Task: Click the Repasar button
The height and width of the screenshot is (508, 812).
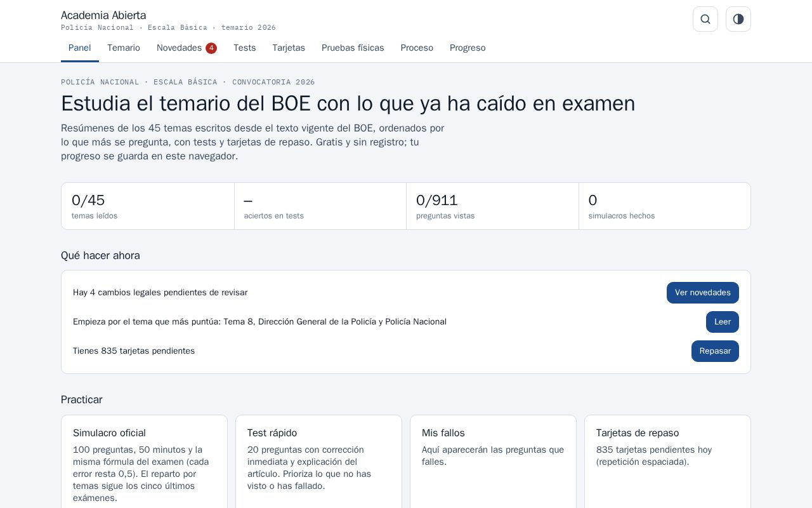Action: pos(715,351)
